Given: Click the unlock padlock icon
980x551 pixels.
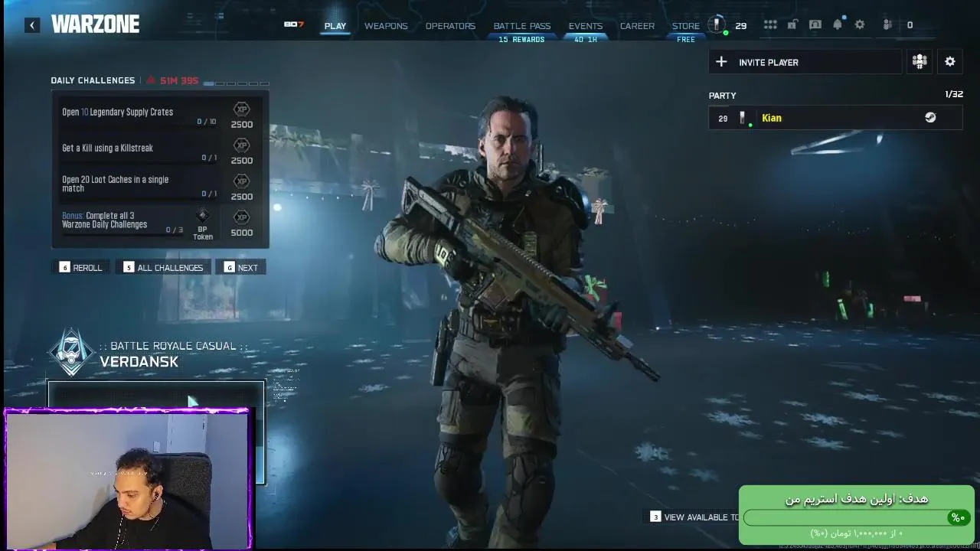Looking at the screenshot, I should click(x=792, y=25).
